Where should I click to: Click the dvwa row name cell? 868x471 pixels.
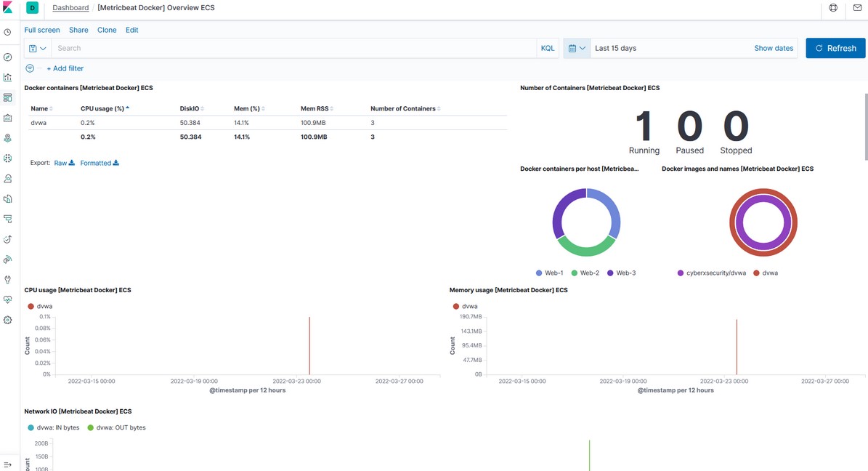coord(38,122)
